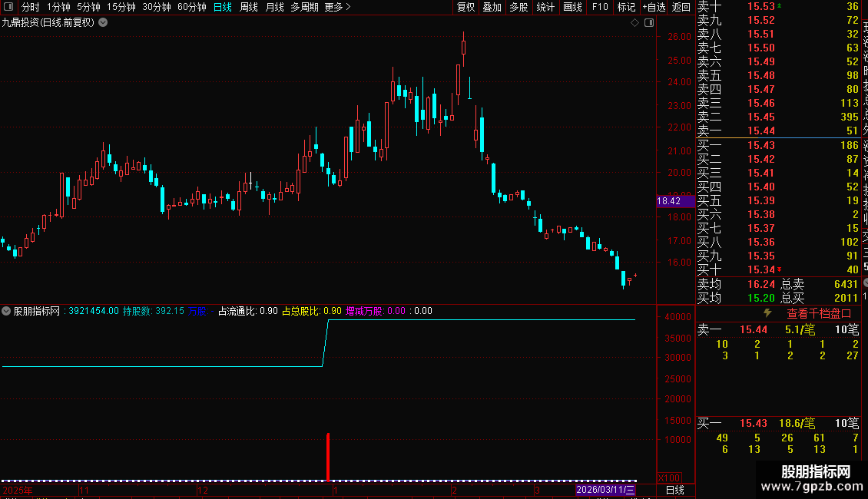
Task: Toggle the left sidebar panel icon
Action: coord(8,7)
